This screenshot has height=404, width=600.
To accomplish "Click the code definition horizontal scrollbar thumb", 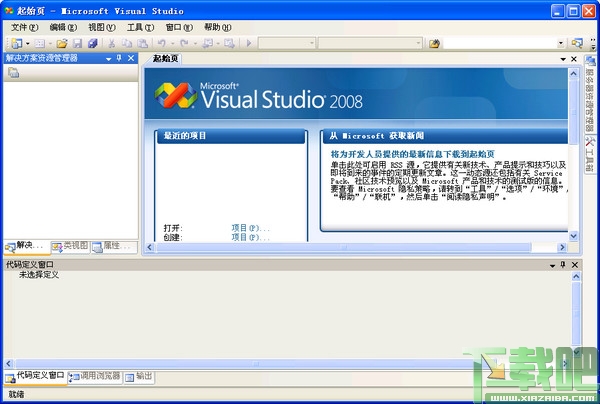I will [256, 363].
